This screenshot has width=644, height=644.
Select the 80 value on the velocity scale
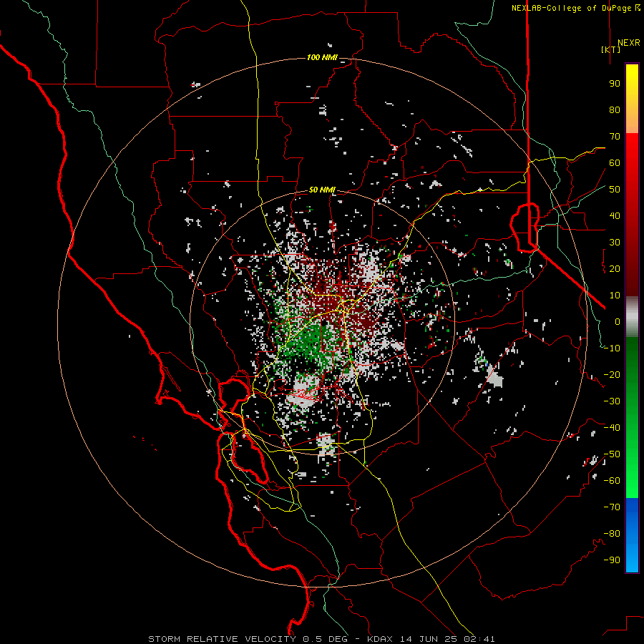pyautogui.click(x=615, y=109)
